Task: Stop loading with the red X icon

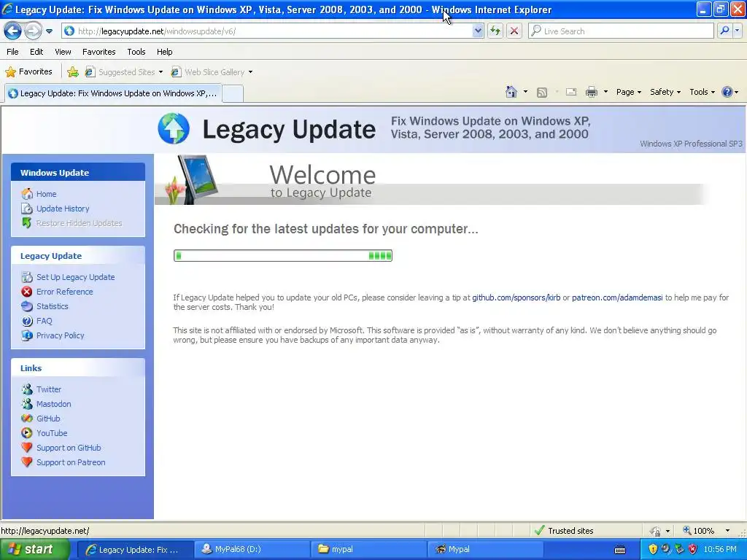Action: pyautogui.click(x=514, y=31)
